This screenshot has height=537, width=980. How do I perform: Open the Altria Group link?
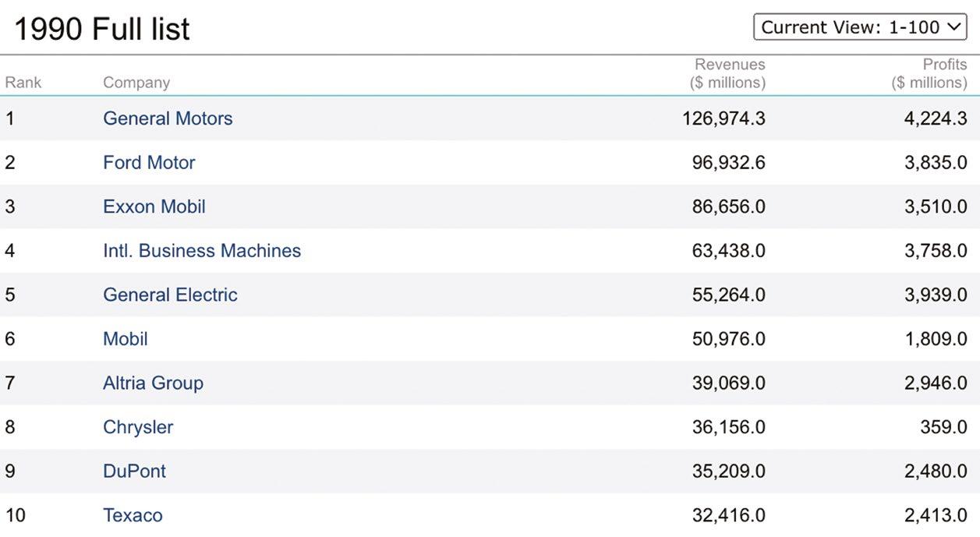[153, 383]
